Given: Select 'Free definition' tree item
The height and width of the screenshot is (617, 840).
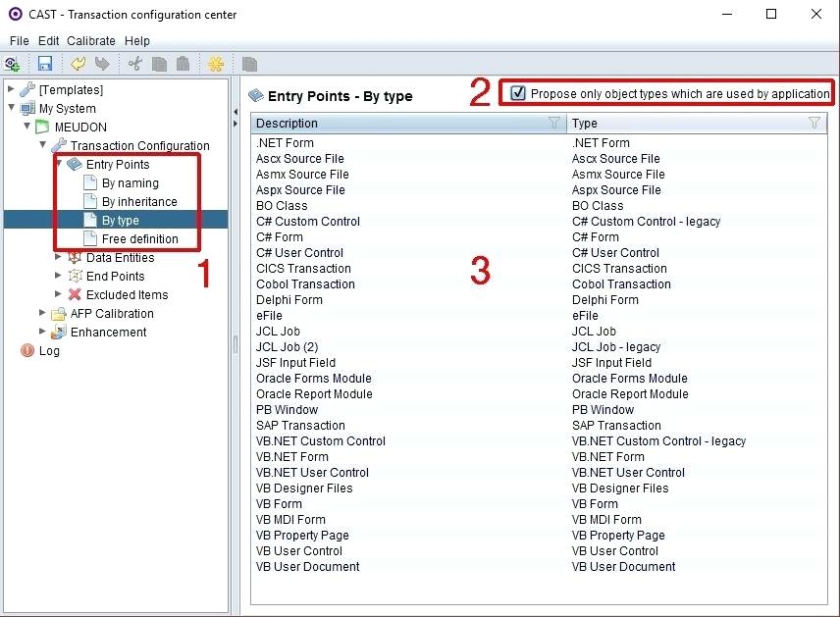Looking at the screenshot, I should [139, 239].
